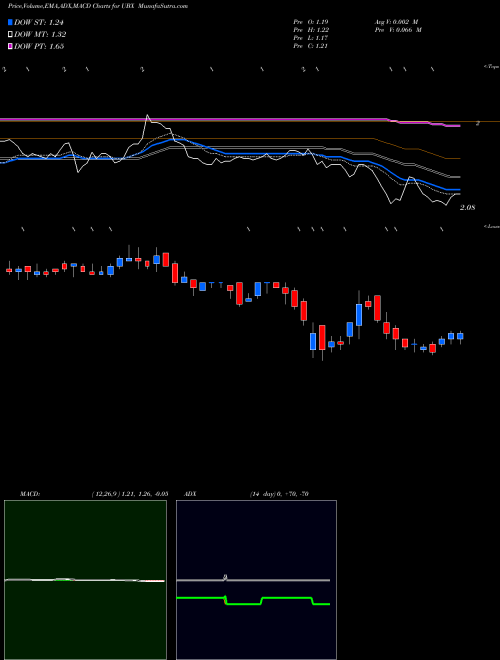Click the ADX '(14 day) 0, +70, -70' values

(279, 494)
